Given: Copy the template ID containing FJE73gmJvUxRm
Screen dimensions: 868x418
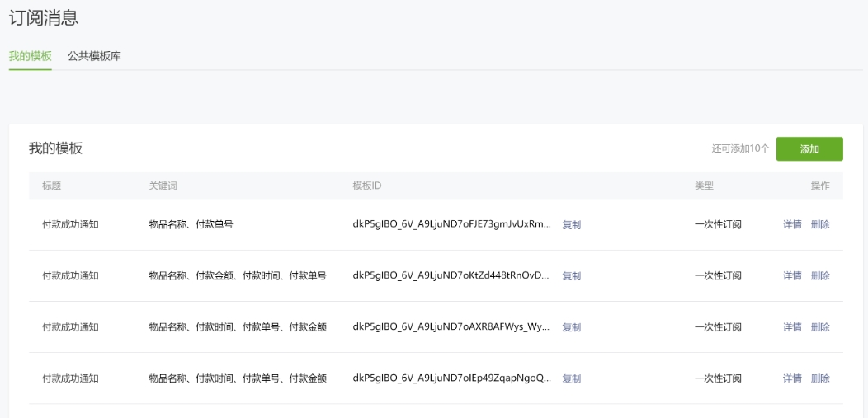Looking at the screenshot, I should (571, 225).
